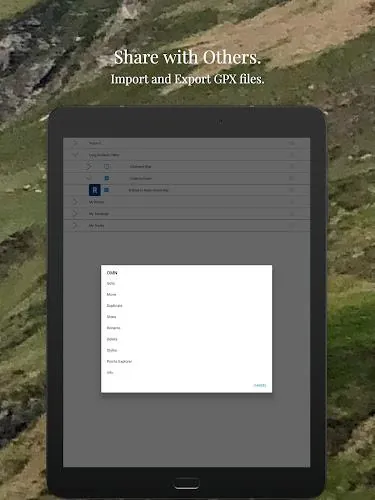Choose GoTo in the options dialog

click(x=111, y=283)
